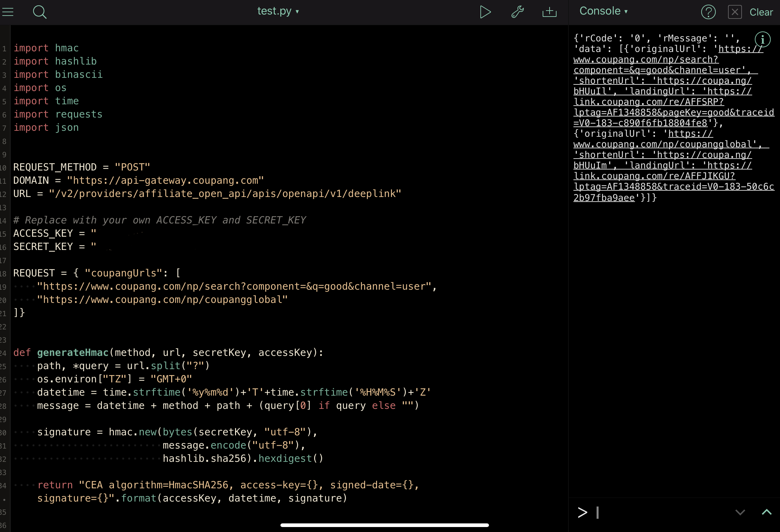The width and height of the screenshot is (780, 532).
Task: Click into the console prompt input field
Action: point(655,512)
